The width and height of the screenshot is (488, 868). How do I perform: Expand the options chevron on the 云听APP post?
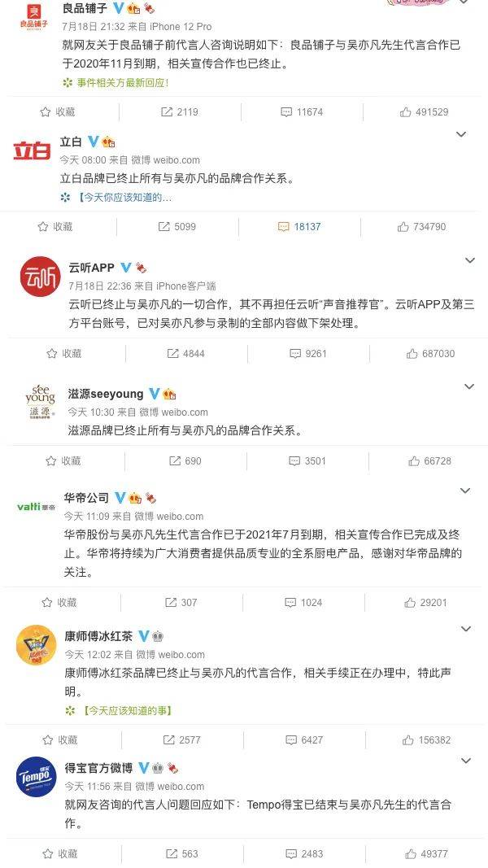470,260
